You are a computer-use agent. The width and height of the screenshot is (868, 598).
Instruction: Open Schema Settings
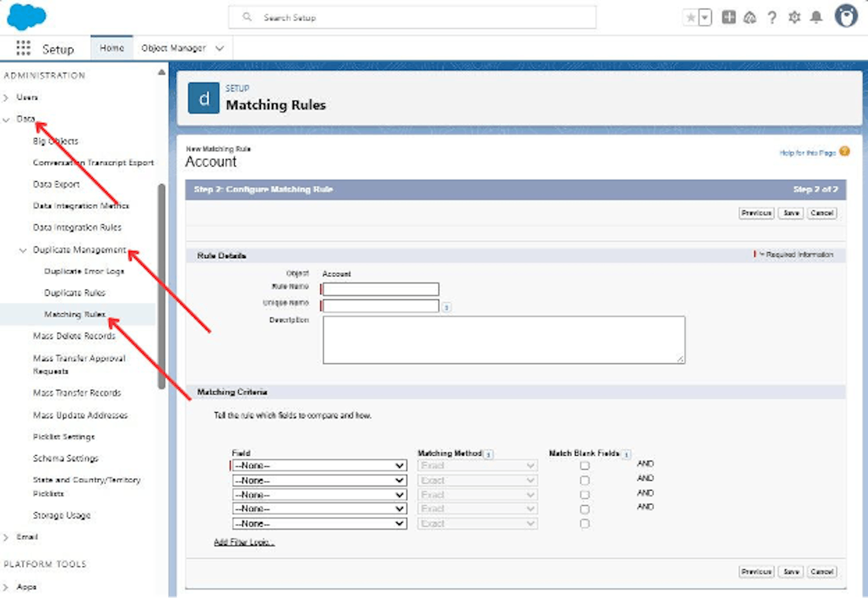66,458
